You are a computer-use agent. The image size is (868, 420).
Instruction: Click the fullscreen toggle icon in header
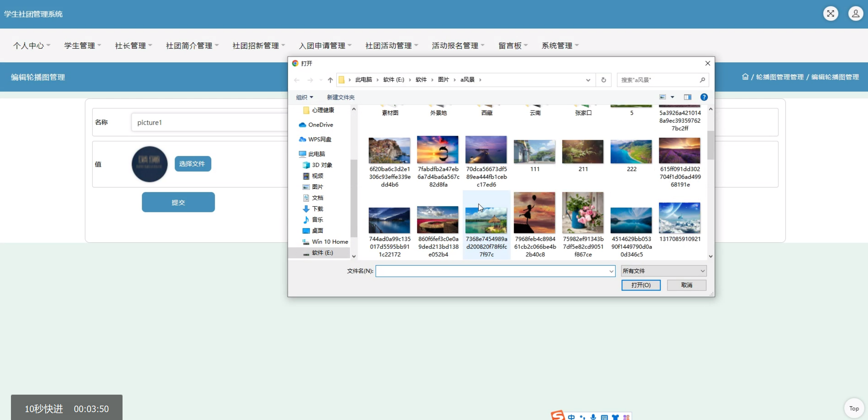(x=830, y=14)
